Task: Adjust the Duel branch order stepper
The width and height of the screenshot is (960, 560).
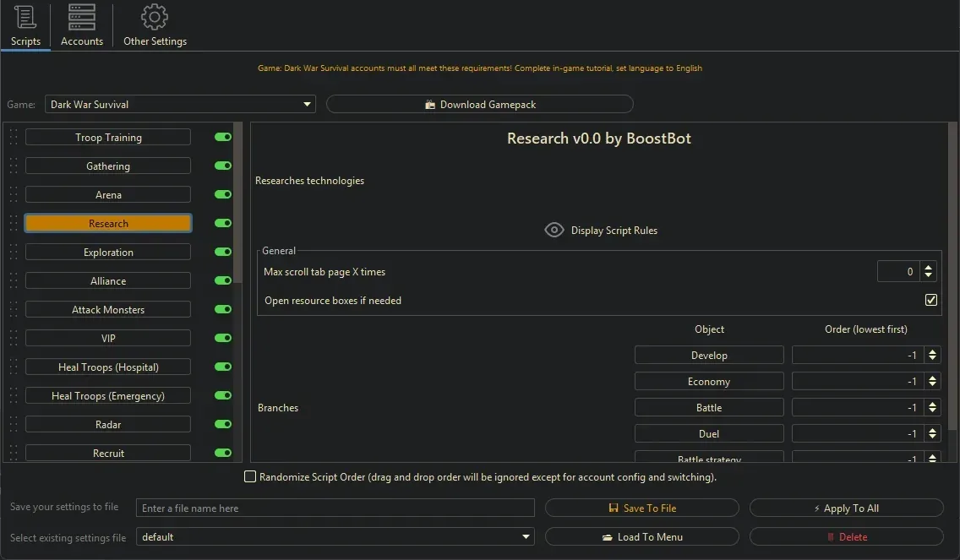Action: pyautogui.click(x=932, y=434)
